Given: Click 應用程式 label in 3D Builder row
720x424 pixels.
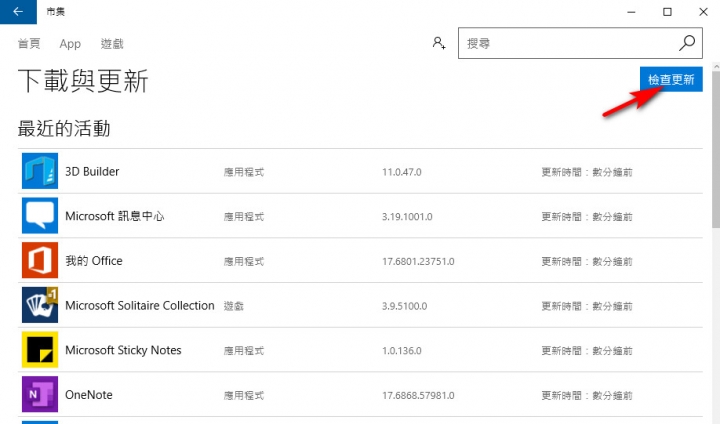Looking at the screenshot, I should click(x=244, y=172).
